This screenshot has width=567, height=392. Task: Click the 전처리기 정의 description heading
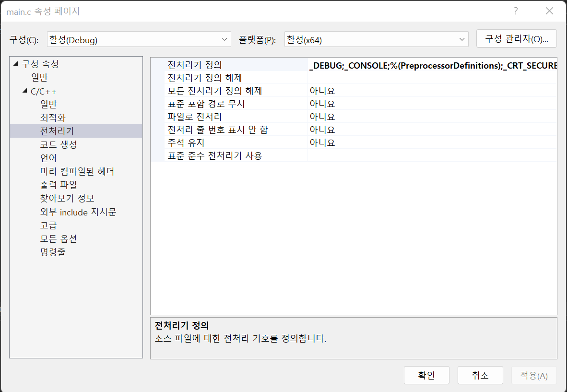pos(182,325)
